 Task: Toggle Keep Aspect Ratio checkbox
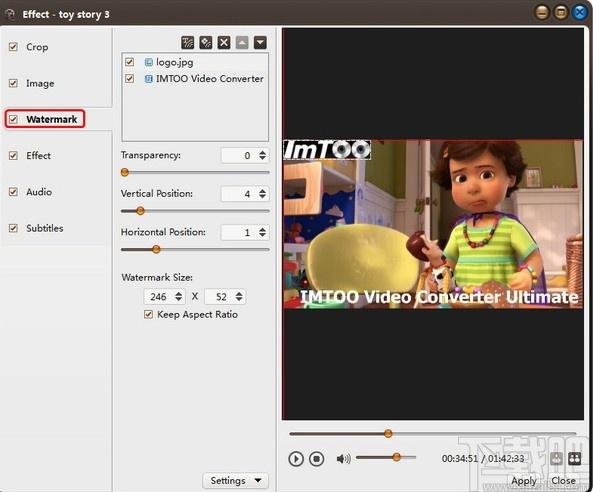pos(148,314)
